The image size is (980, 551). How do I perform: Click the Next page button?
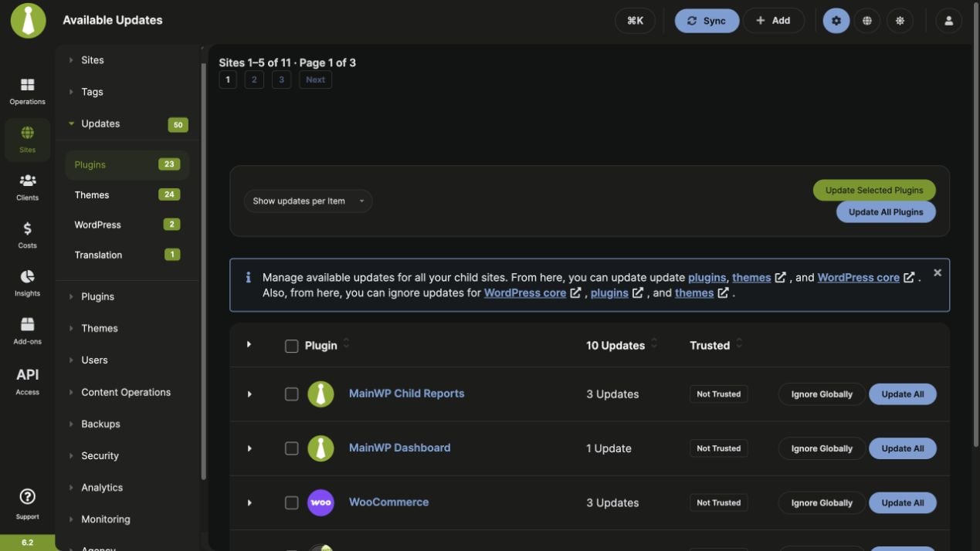click(x=315, y=79)
